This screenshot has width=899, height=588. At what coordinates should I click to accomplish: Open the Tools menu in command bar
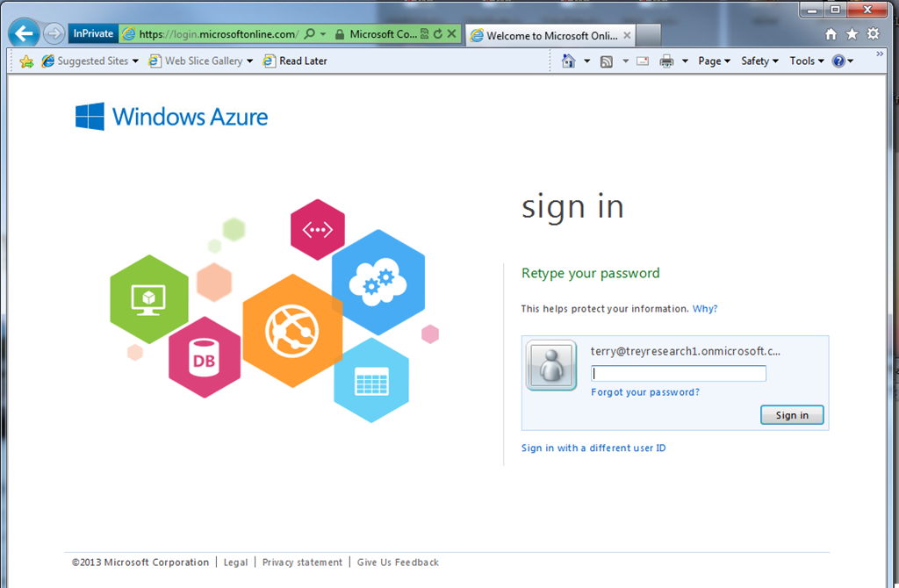pos(807,61)
